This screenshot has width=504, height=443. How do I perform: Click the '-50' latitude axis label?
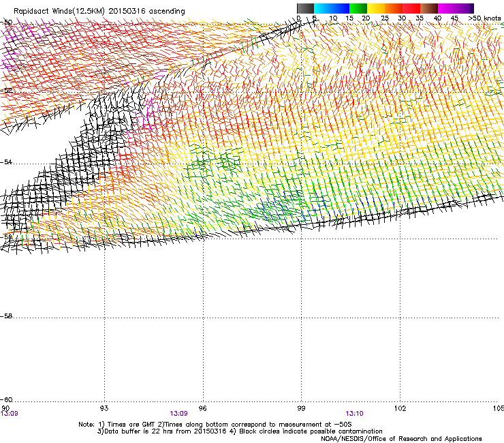pyautogui.click(x=6, y=22)
